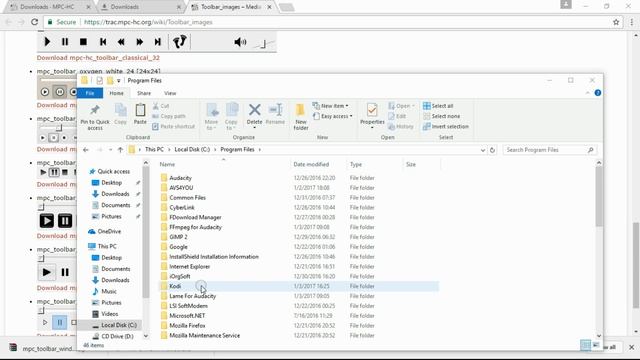Select Mozilla Firefox folder
This screenshot has width=640, height=360.
click(x=187, y=326)
